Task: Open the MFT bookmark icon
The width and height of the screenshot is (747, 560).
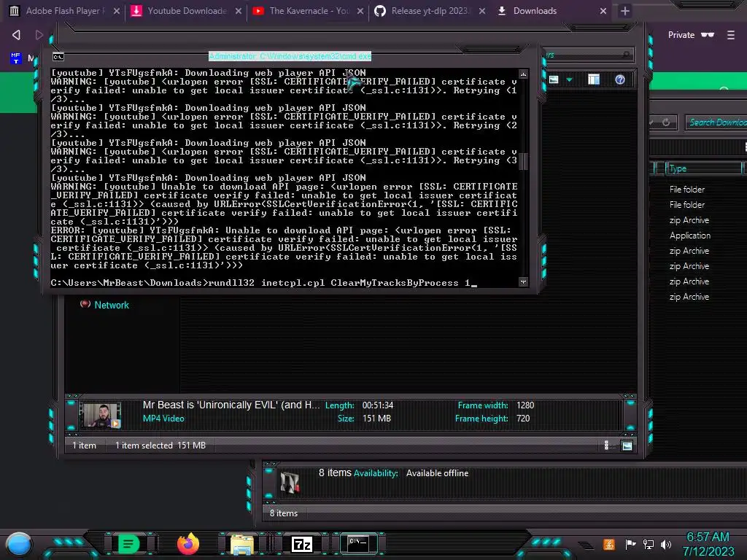Action: (16, 58)
